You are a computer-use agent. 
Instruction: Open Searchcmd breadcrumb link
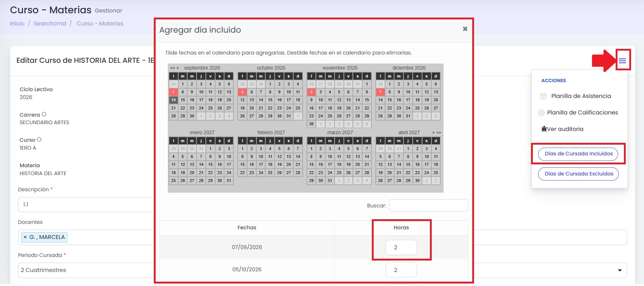[x=50, y=24]
